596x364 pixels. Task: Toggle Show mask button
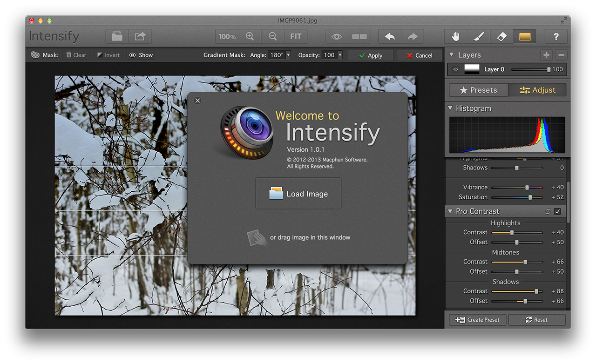[141, 55]
